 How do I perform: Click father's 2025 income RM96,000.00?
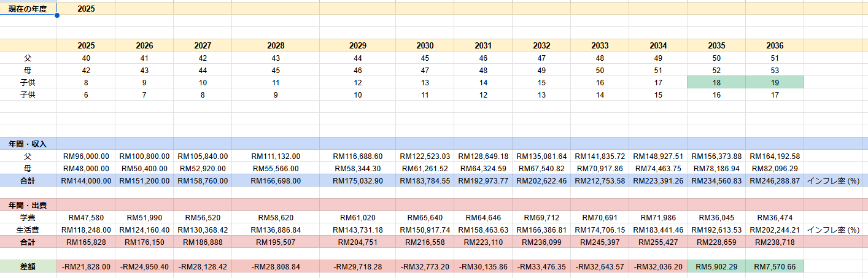pyautogui.click(x=86, y=156)
